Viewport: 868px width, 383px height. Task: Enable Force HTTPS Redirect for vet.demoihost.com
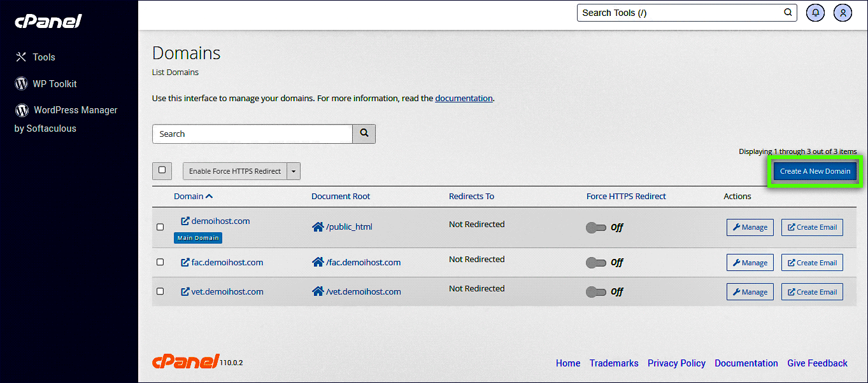point(596,292)
